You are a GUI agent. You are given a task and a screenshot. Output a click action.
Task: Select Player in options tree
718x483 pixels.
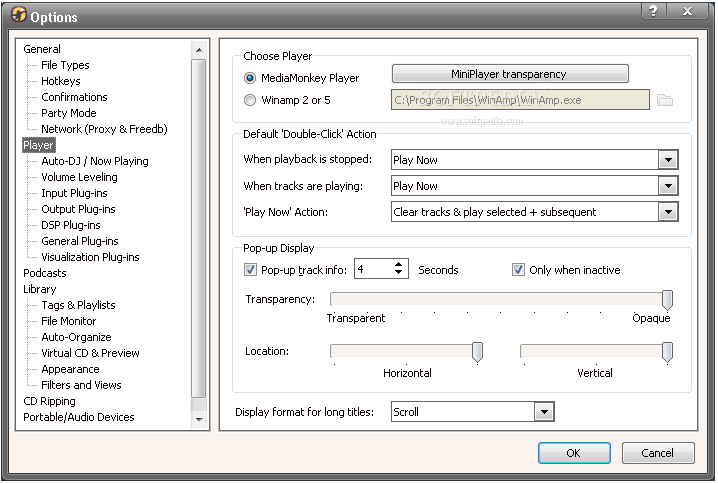tap(38, 145)
